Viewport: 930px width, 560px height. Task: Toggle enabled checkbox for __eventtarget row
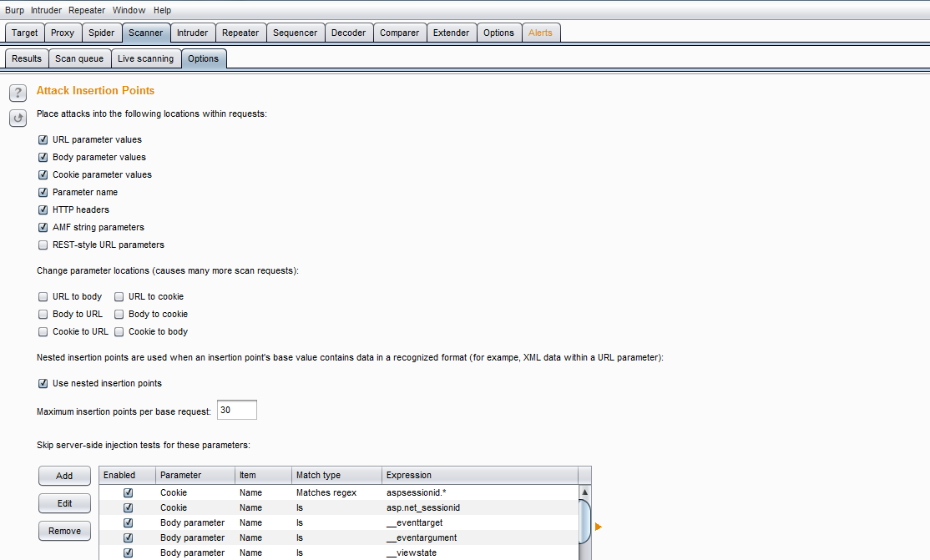click(x=128, y=522)
